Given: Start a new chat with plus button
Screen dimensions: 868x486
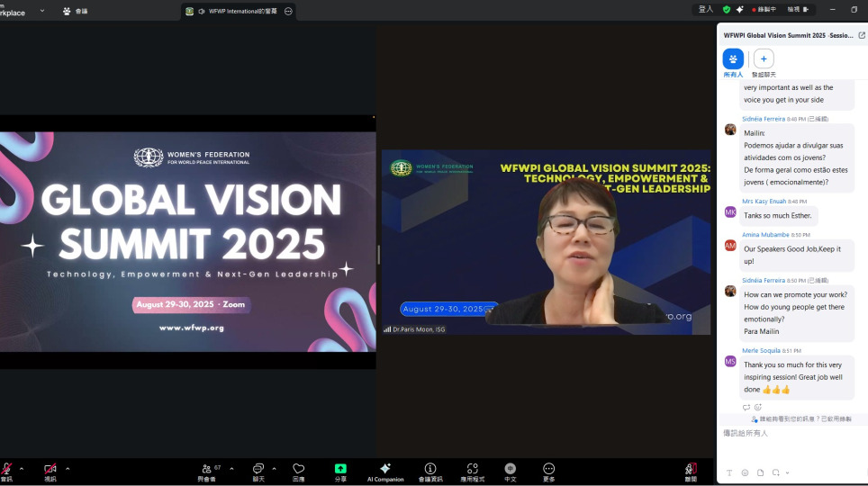Looking at the screenshot, I should point(764,59).
